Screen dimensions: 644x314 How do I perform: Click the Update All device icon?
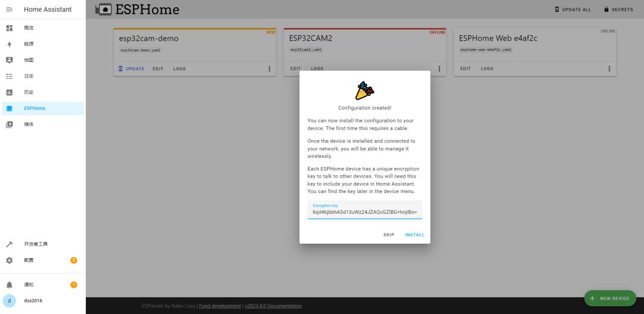point(557,10)
